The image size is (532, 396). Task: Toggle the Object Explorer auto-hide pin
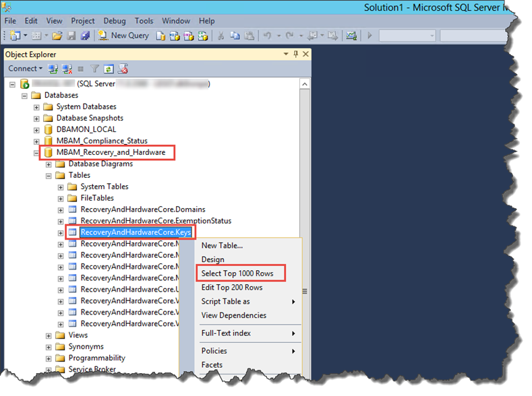(x=296, y=54)
